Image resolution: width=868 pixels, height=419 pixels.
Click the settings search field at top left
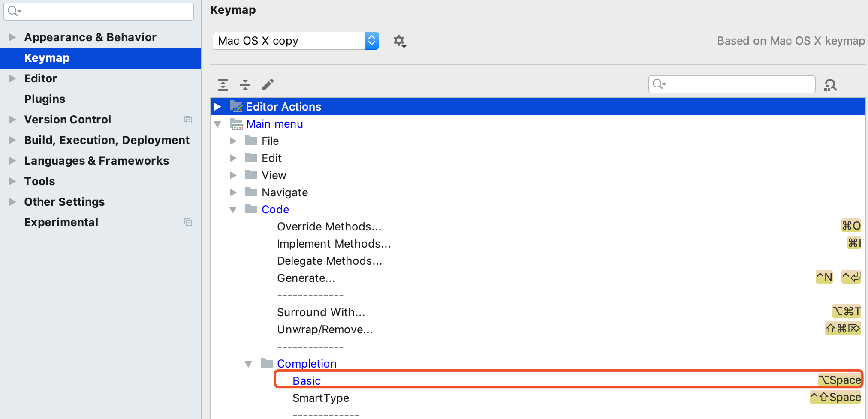(x=99, y=11)
